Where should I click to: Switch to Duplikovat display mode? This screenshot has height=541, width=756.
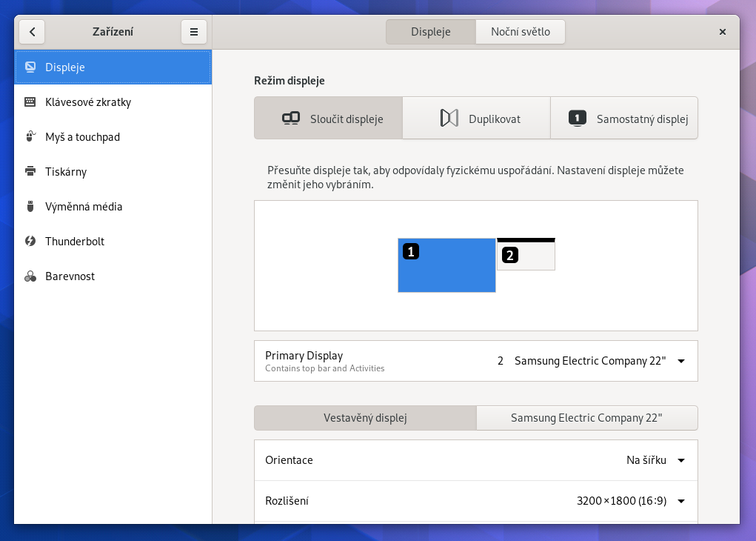476,119
